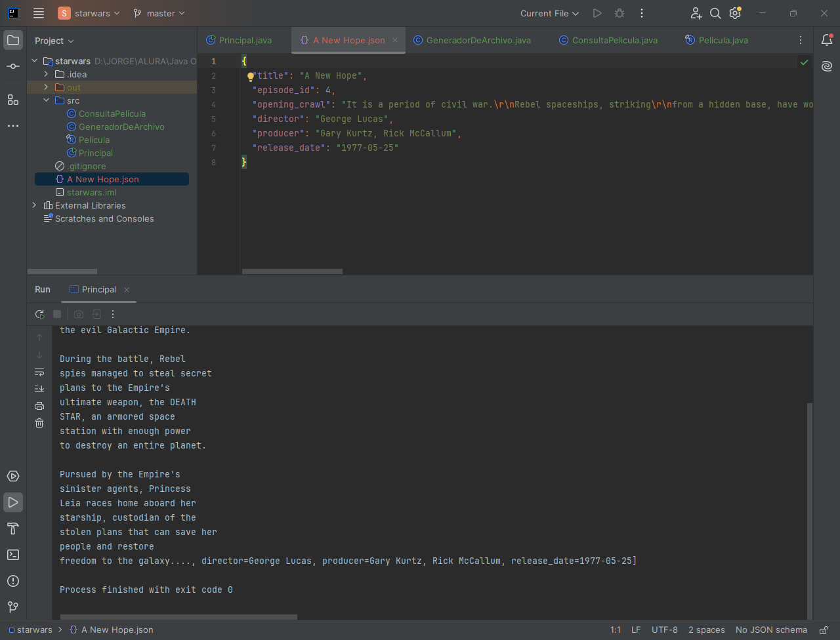Image resolution: width=840 pixels, height=640 pixels.
Task: Click the stop process button
Action: pyautogui.click(x=57, y=314)
